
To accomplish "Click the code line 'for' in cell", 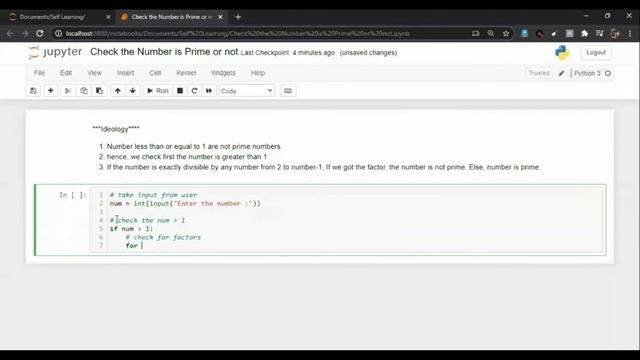I will coord(131,246).
